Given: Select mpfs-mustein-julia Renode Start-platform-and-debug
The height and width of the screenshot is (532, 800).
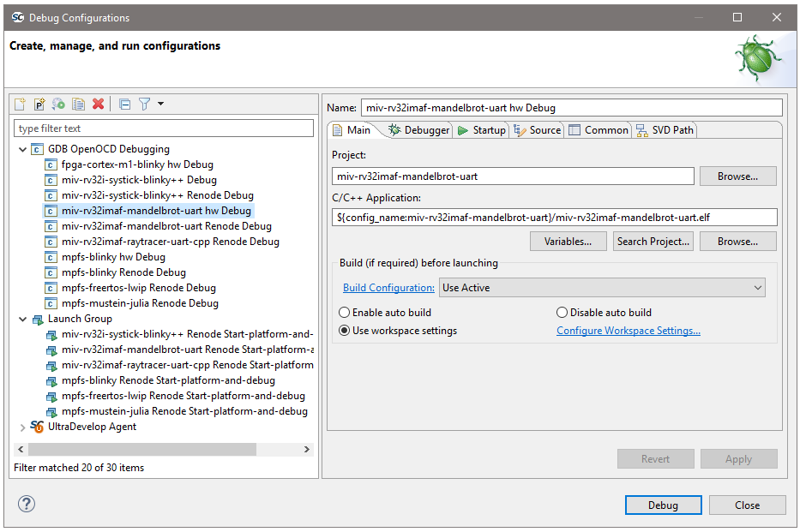Looking at the screenshot, I should pyautogui.click(x=184, y=411).
